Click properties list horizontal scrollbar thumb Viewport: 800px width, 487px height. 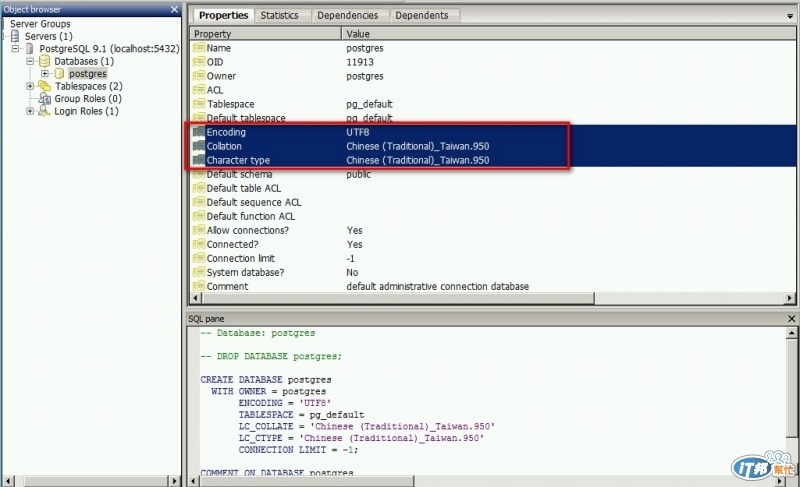pyautogui.click(x=398, y=298)
